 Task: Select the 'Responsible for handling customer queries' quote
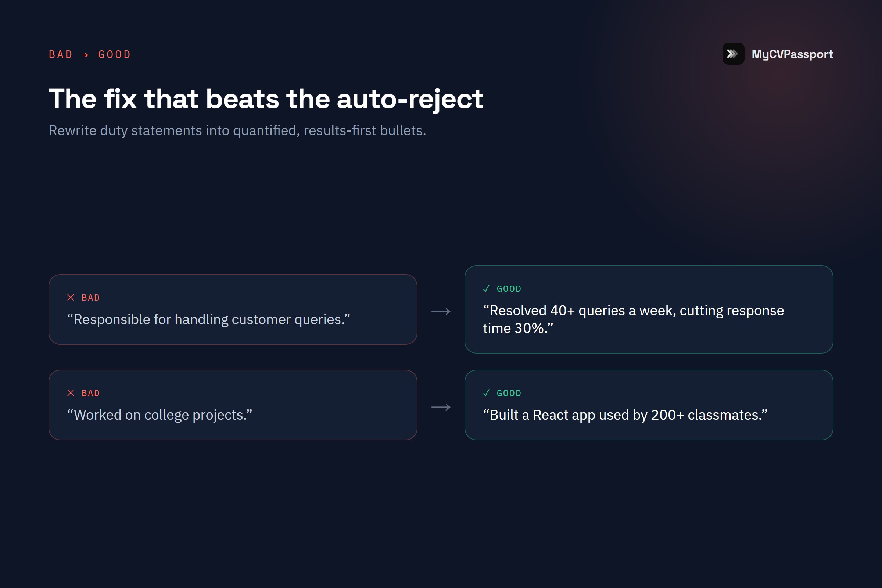coord(208,319)
